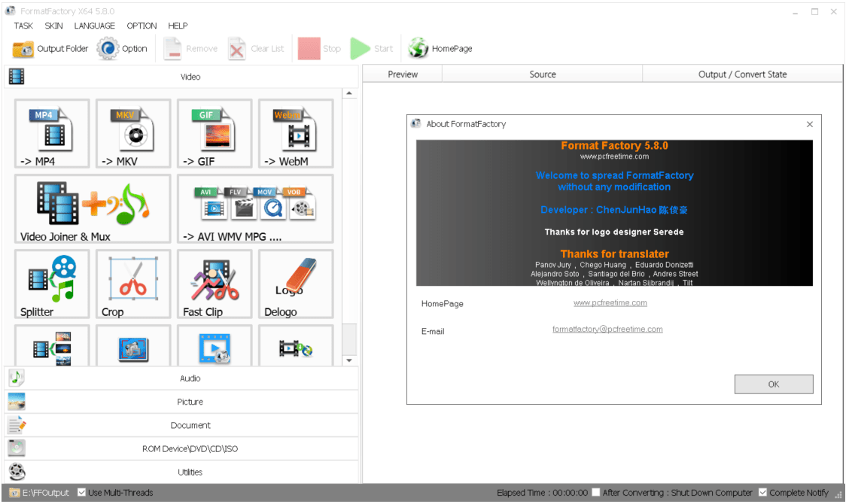
Task: Open the -> WebM conversion tile
Action: pyautogui.click(x=296, y=133)
